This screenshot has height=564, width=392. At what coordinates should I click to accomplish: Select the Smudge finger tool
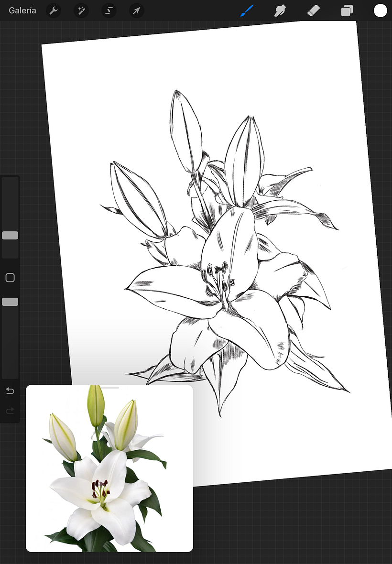click(x=280, y=11)
